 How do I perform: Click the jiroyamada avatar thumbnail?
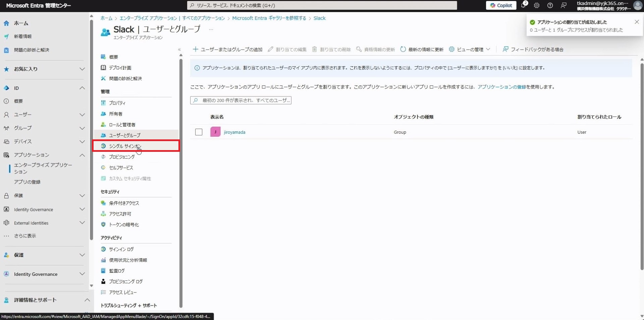coord(215,132)
